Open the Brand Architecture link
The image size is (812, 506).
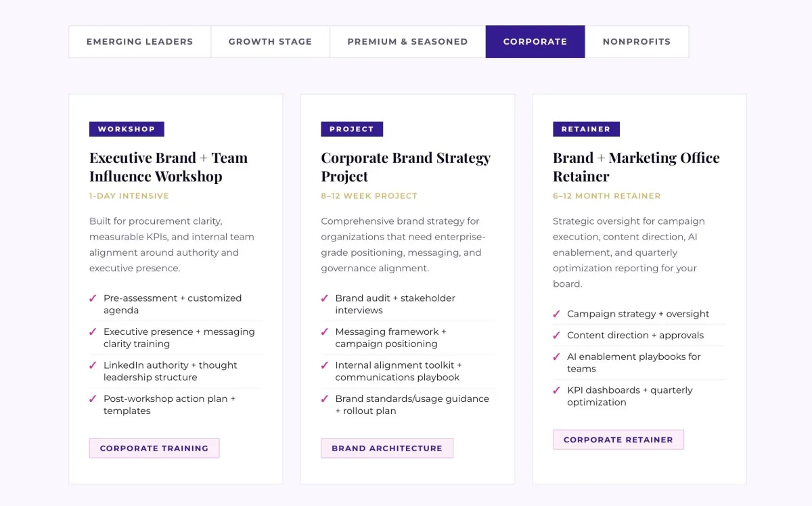386,448
